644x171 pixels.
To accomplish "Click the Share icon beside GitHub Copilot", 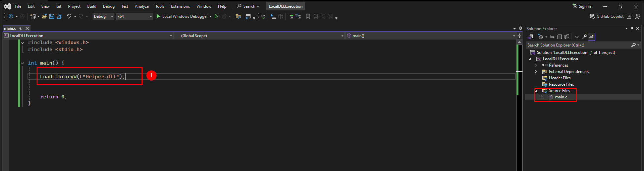I will coord(629,16).
